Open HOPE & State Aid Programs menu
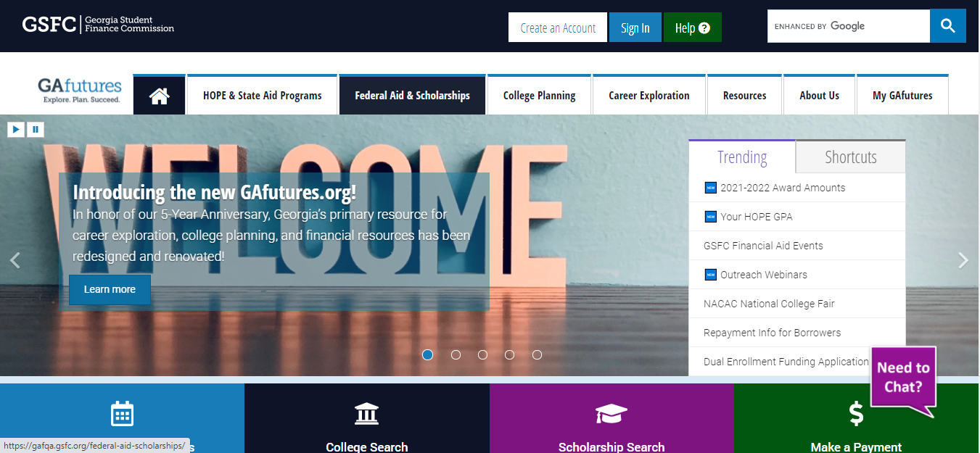Screen dimensions: 980x453 click(x=263, y=96)
